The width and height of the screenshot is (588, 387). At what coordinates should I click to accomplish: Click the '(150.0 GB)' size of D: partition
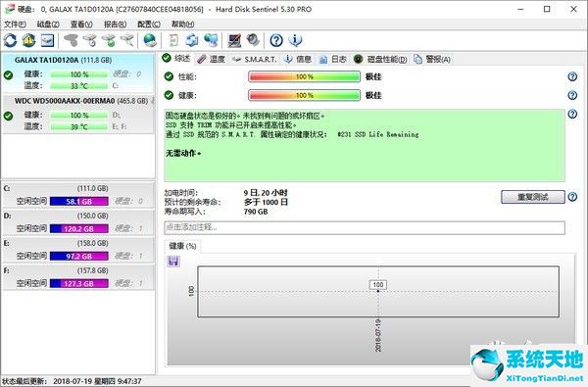tap(93, 216)
